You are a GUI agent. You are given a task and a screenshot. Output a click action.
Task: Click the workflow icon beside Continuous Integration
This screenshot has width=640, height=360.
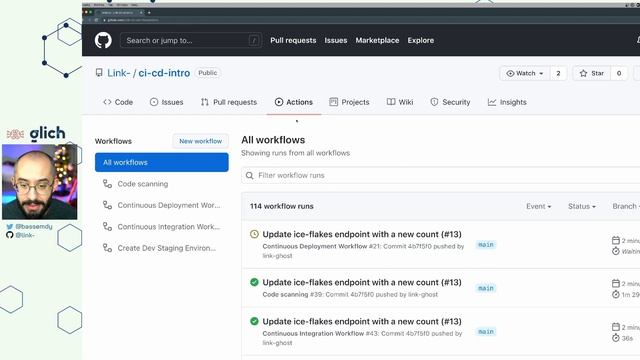[107, 226]
